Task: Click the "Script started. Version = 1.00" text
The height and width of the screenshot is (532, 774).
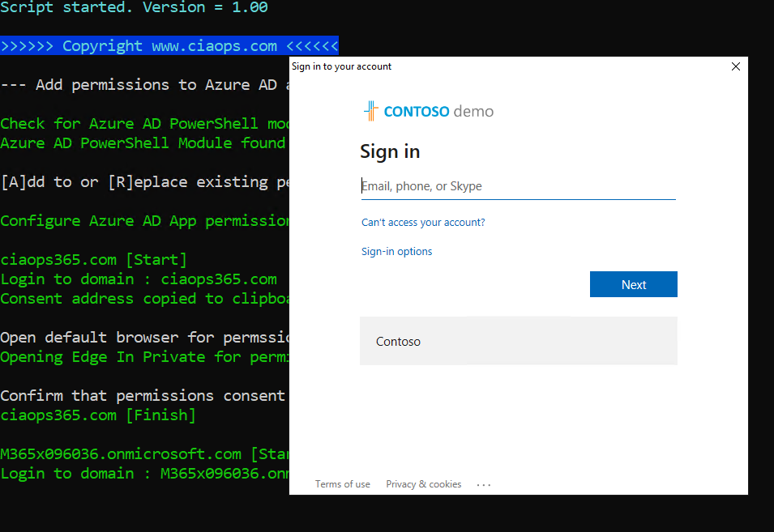Action: coord(134,7)
